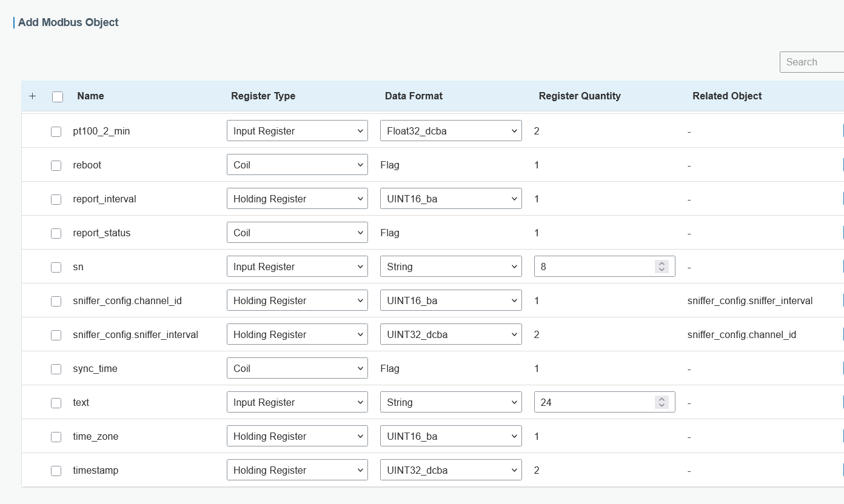Click related object sniffer_config.channel_id text

[742, 335]
